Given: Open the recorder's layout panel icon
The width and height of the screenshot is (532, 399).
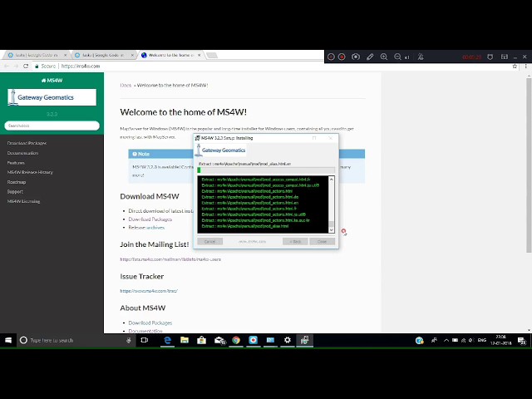Looking at the screenshot, I should click(505, 57).
